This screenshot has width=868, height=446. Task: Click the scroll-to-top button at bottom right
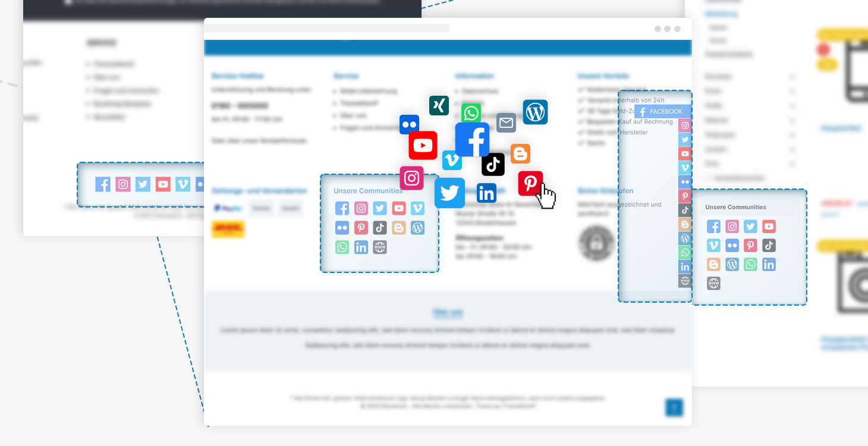pyautogui.click(x=674, y=408)
